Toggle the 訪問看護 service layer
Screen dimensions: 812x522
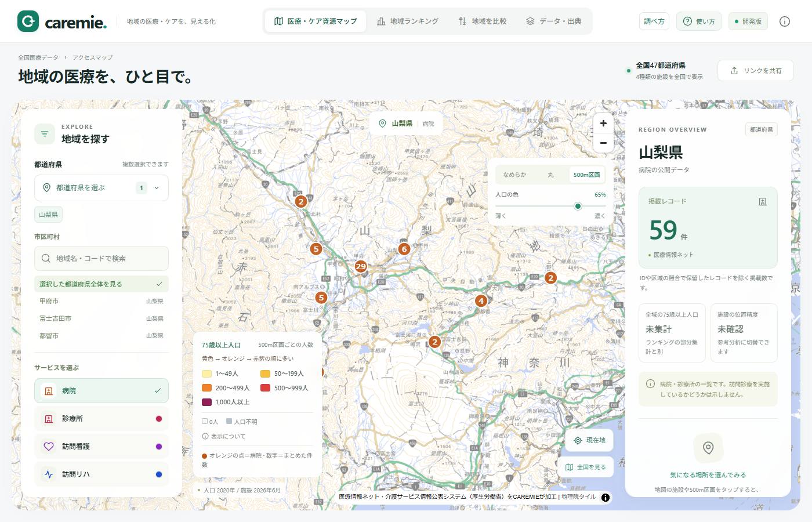(x=101, y=447)
